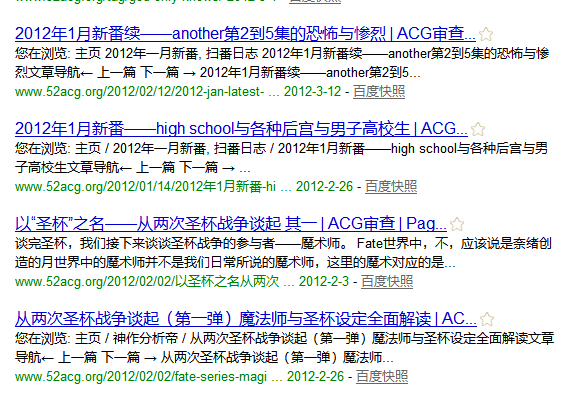579x396 pixels.
Task: Click the green URL ending 2012年1月新番-hi
Action: click(145, 186)
